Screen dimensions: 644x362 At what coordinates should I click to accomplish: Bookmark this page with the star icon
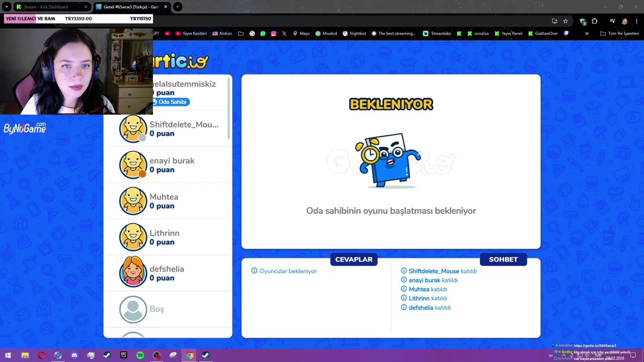tap(566, 21)
